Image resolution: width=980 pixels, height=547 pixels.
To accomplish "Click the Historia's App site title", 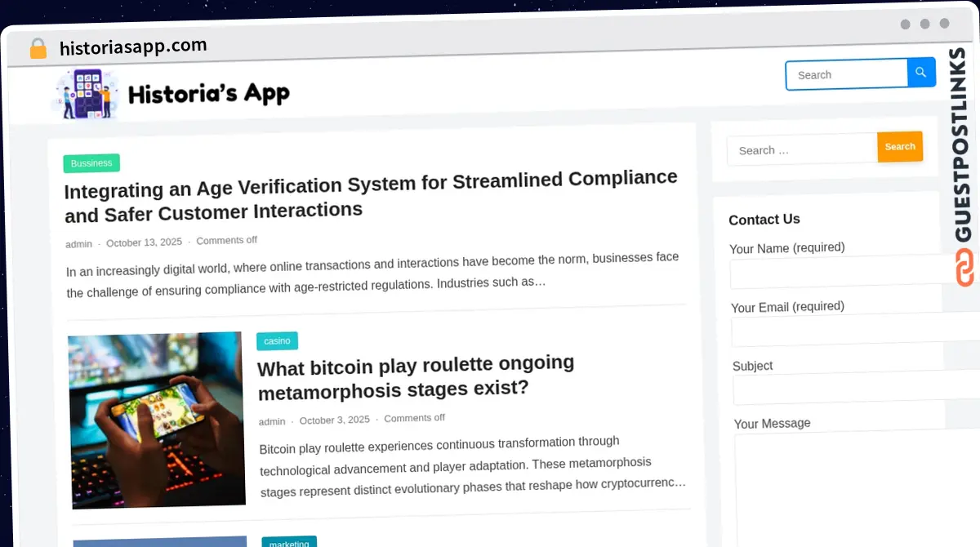I will pos(209,94).
